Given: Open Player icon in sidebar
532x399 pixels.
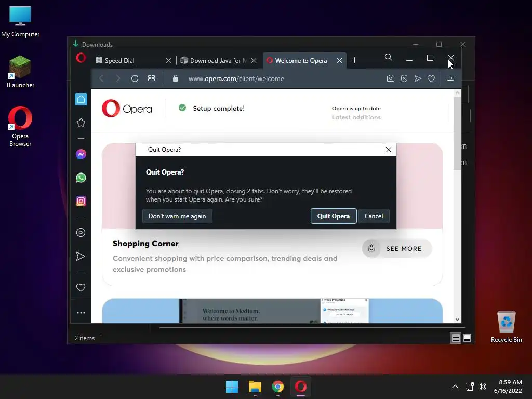Looking at the screenshot, I should (81, 232).
